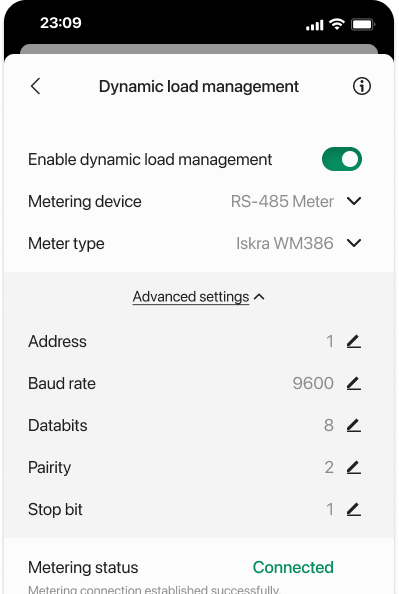This screenshot has width=399, height=594.
Task: Disable dynamic load management toggle
Action: (x=342, y=159)
